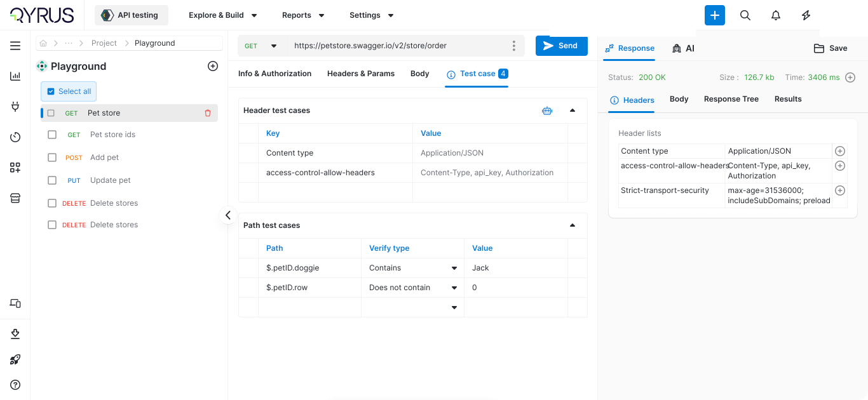Check the second Delete stores checkbox
This screenshot has height=400, width=868.
tap(52, 225)
